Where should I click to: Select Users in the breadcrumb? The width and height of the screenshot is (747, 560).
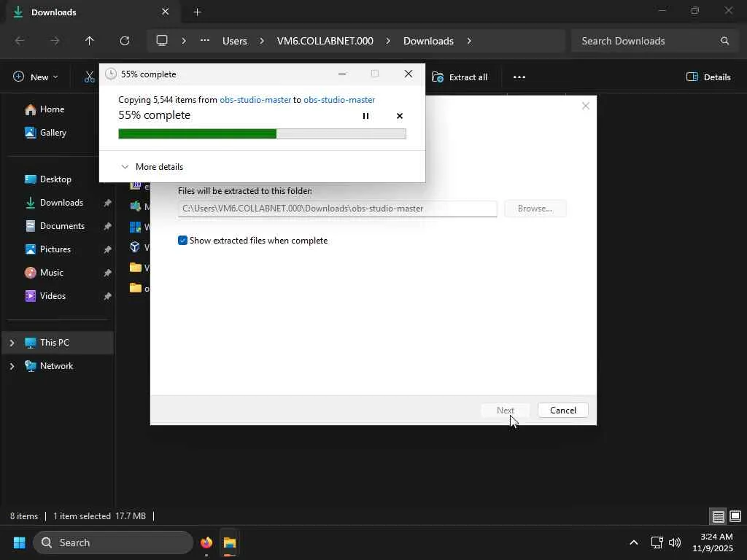coord(235,41)
